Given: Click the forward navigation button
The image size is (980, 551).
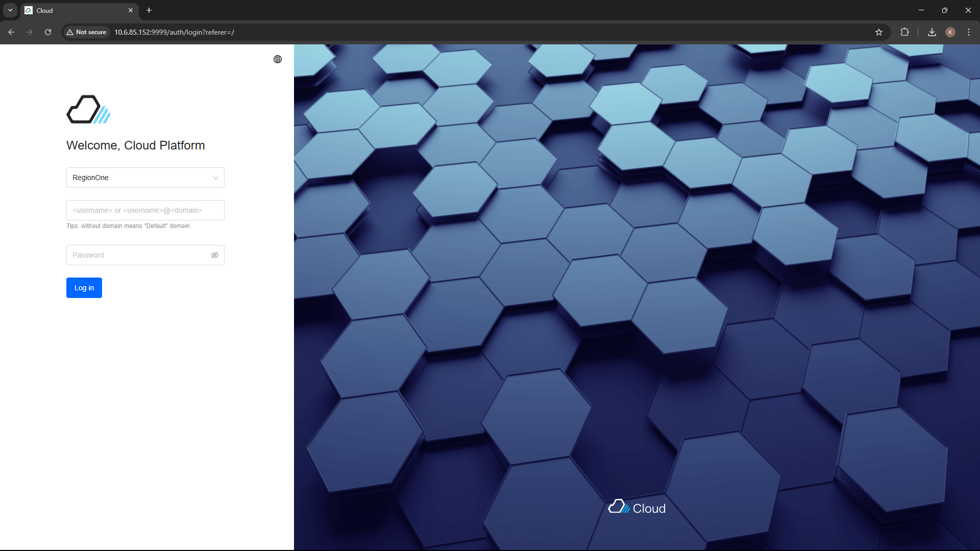Looking at the screenshot, I should [x=29, y=32].
